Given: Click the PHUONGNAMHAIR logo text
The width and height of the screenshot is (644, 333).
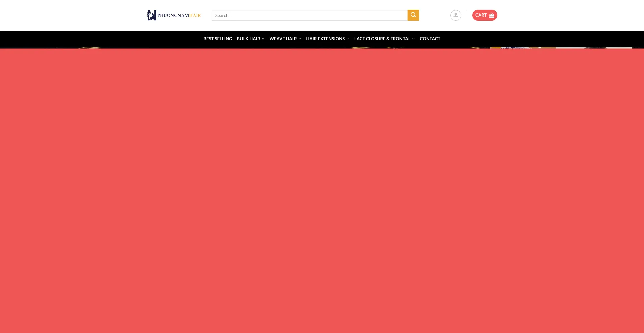Looking at the screenshot, I should pyautogui.click(x=179, y=15).
